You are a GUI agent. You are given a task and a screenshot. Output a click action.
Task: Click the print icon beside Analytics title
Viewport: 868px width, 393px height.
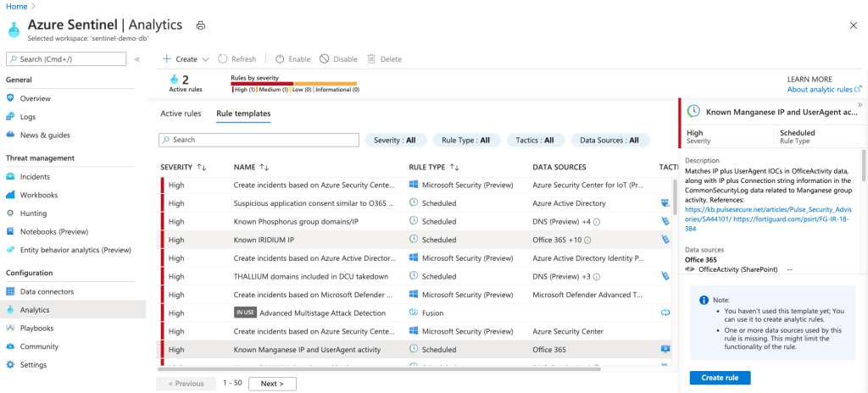pyautogui.click(x=201, y=26)
